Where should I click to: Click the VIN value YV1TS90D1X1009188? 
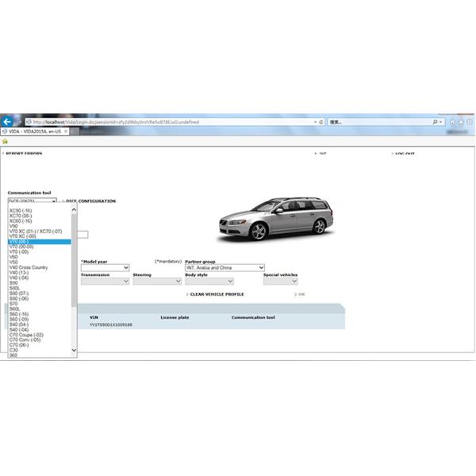coord(111,324)
